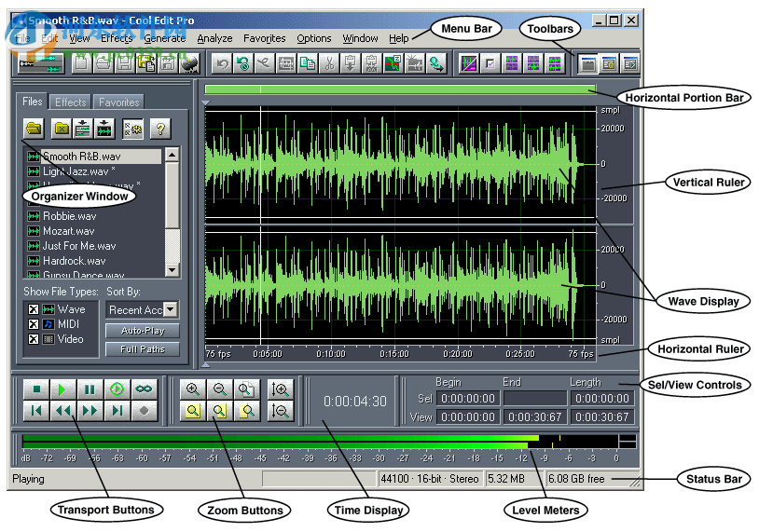Select Mozart.wav in the file list
The image size is (759, 532).
[68, 231]
